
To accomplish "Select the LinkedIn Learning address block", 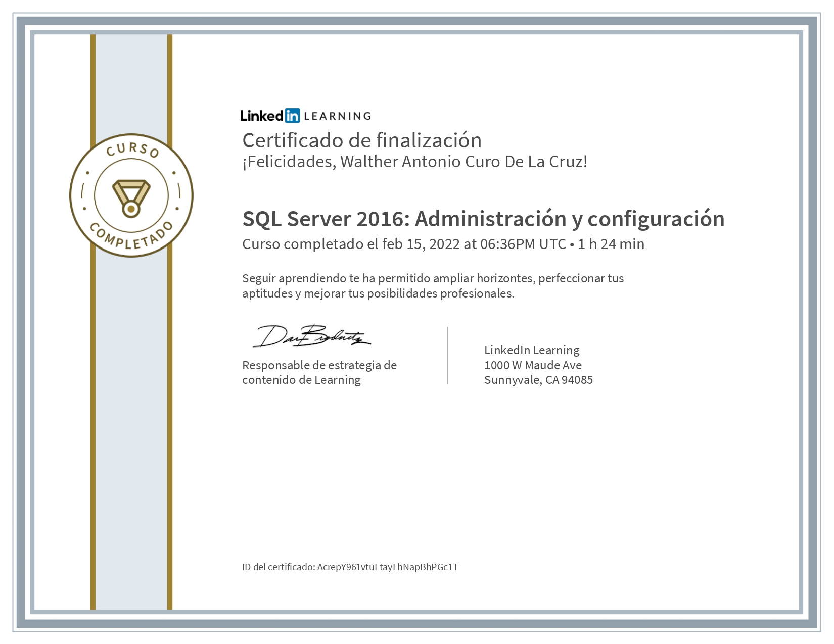I will tap(539, 365).
